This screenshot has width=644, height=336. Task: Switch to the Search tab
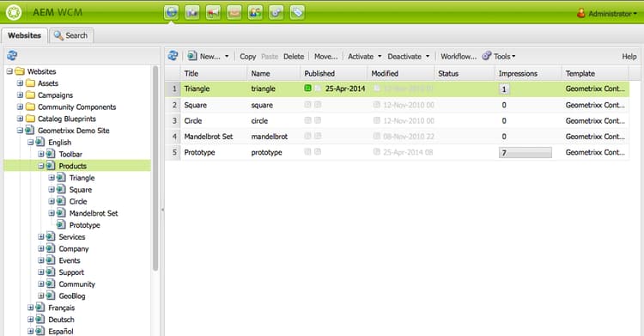click(71, 35)
